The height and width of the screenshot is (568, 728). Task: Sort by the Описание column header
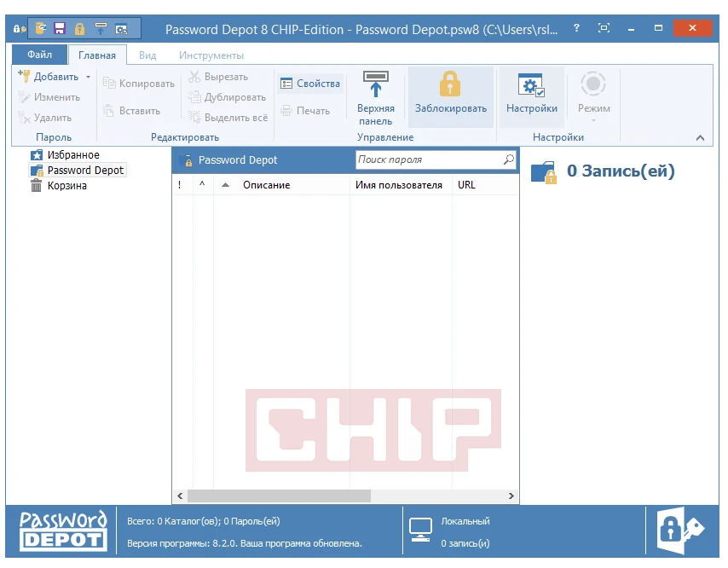pos(266,185)
